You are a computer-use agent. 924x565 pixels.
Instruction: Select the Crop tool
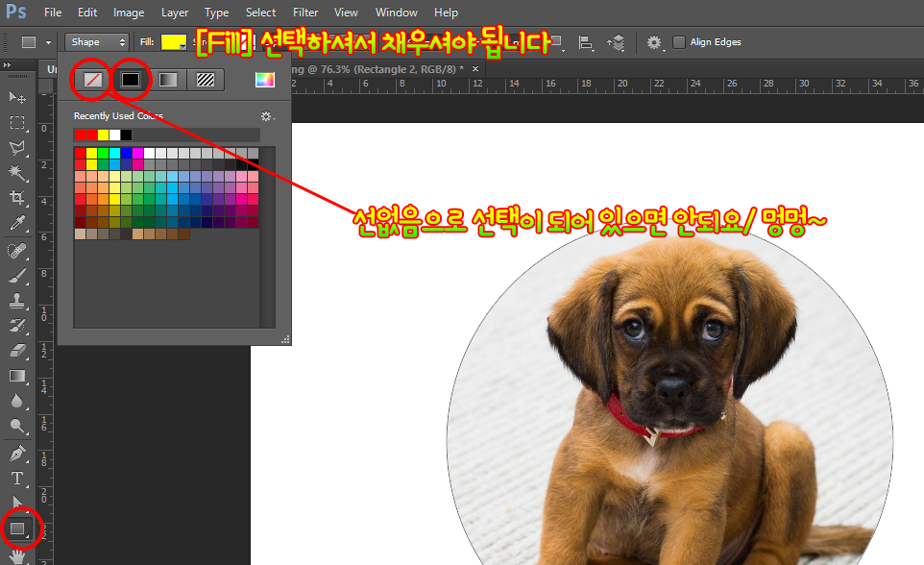pos(17,198)
